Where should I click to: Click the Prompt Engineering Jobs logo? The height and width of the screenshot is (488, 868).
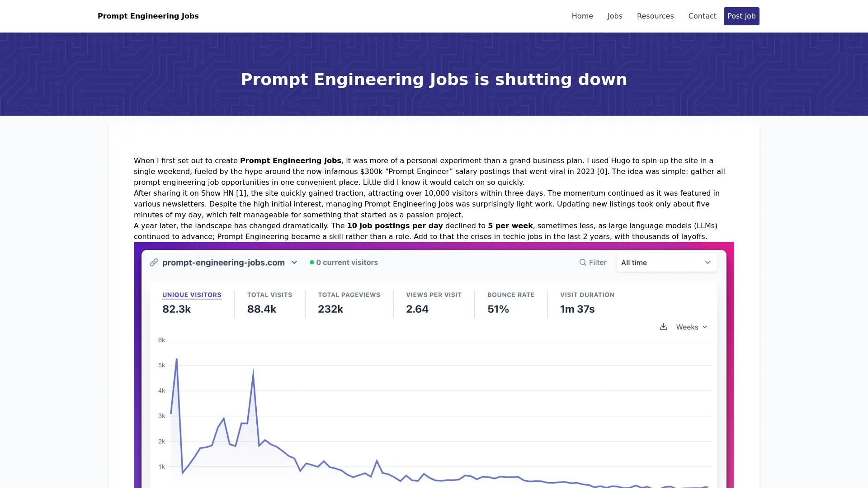coord(148,16)
